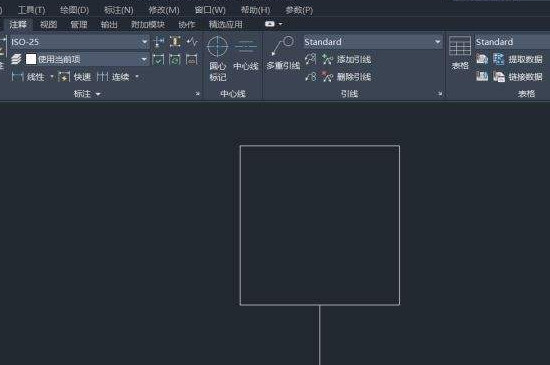Viewport: 550px width, 365px height.
Task: Click the Link Data (链接数据) icon
Action: click(498, 76)
